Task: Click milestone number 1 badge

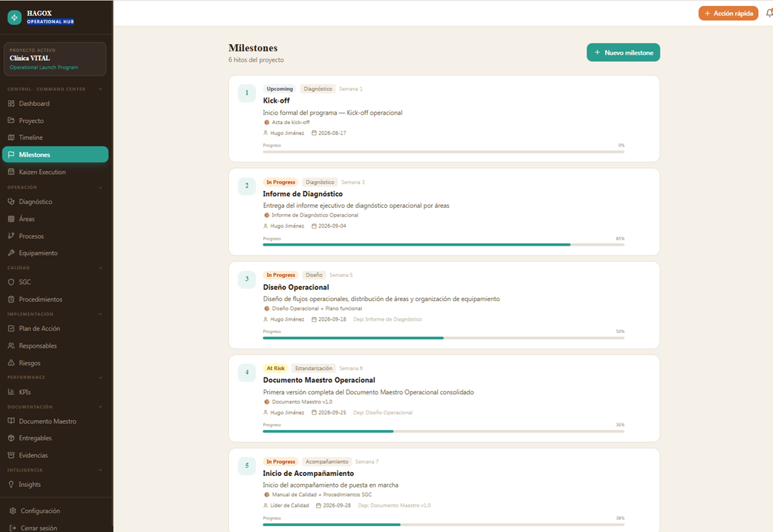Action: [x=247, y=93]
